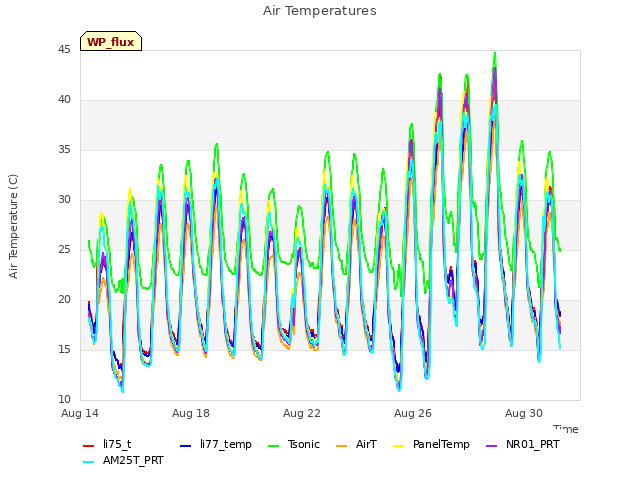Toggle the AirT legend entry

tap(356, 444)
